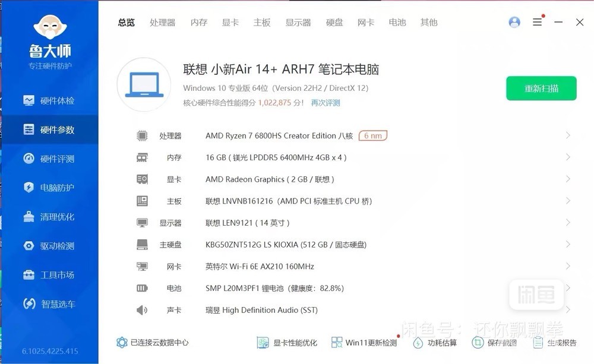Image resolution: width=594 pixels, height=364 pixels.
Task: Switch to the 硬盘 tab
Action: click(334, 23)
